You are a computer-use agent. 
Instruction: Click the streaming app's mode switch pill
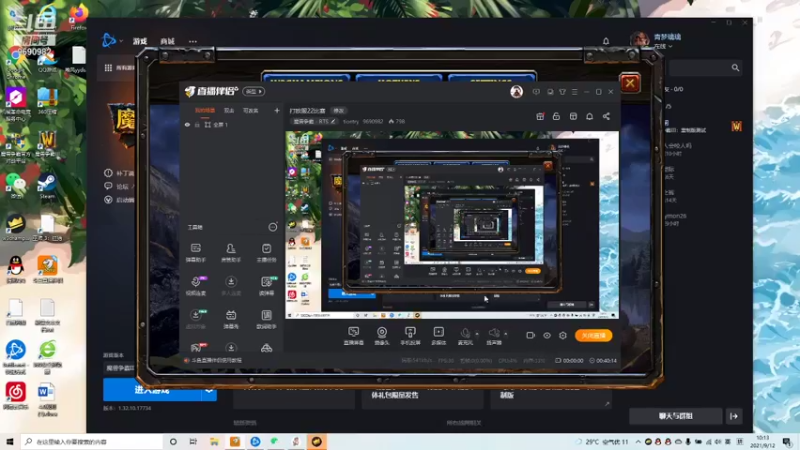coord(254,91)
